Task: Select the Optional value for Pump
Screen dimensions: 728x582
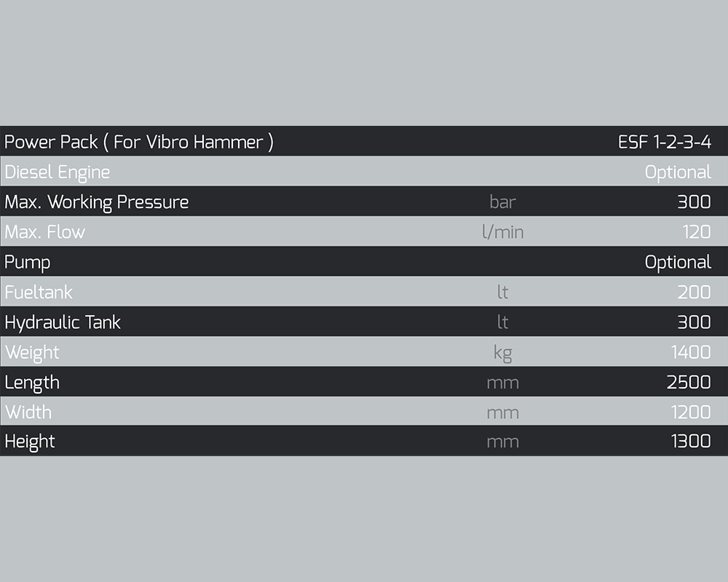Action: pos(678,262)
